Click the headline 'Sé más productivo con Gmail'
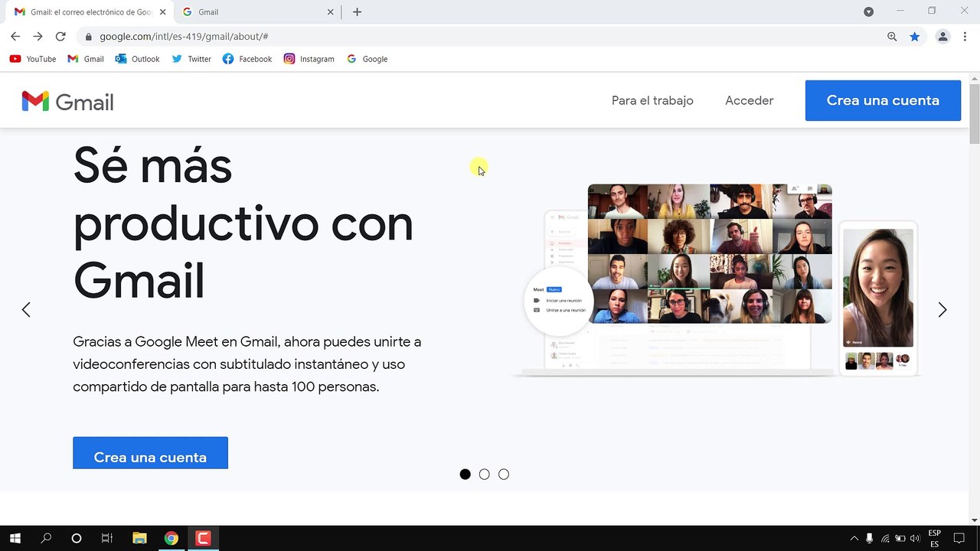This screenshot has width=980, height=551. pyautogui.click(x=243, y=222)
